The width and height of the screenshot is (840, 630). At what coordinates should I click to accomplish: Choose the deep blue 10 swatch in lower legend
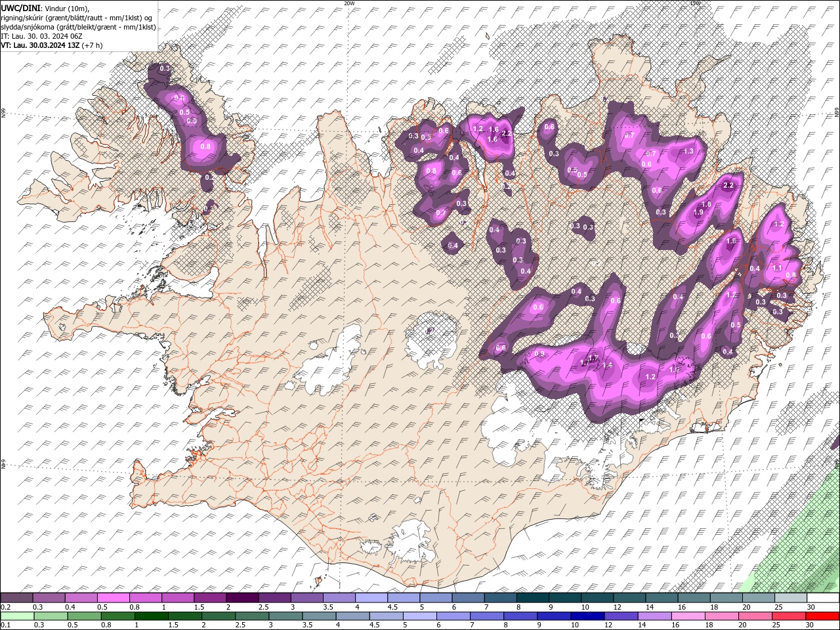(x=587, y=616)
